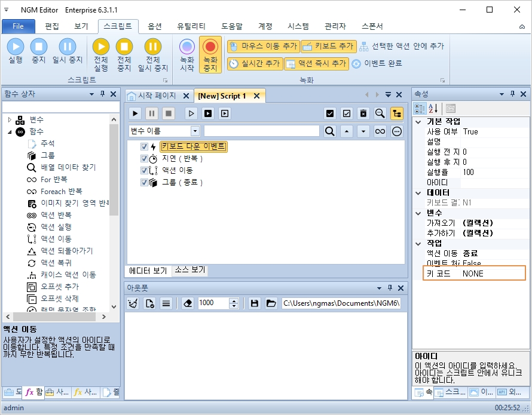
Task: Click the search magnifier button
Action: pos(330,131)
